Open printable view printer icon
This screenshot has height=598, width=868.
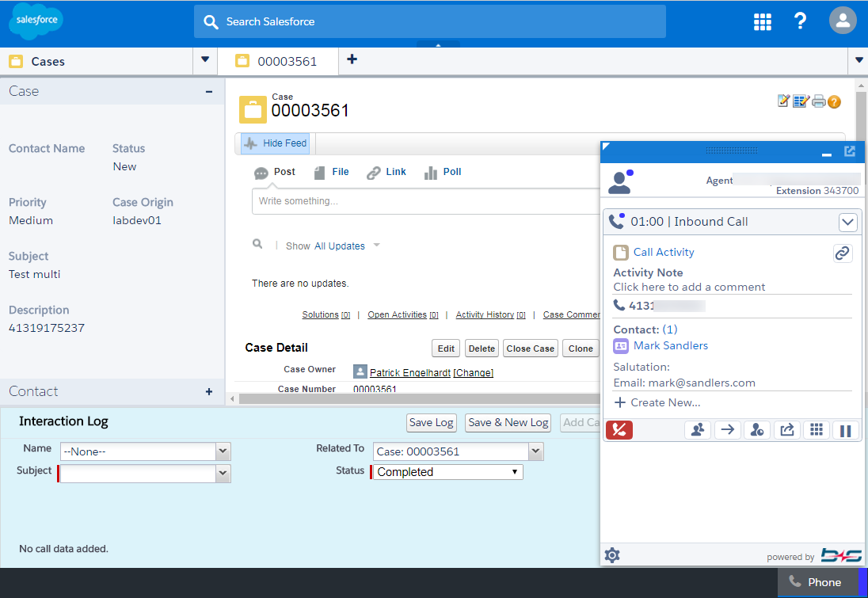coord(818,101)
